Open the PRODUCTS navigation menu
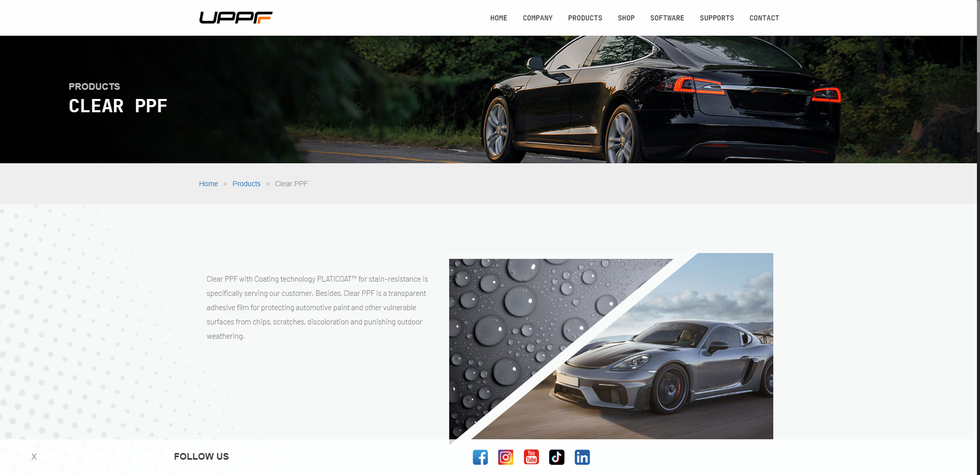Image resolution: width=980 pixels, height=475 pixels. 585,18
